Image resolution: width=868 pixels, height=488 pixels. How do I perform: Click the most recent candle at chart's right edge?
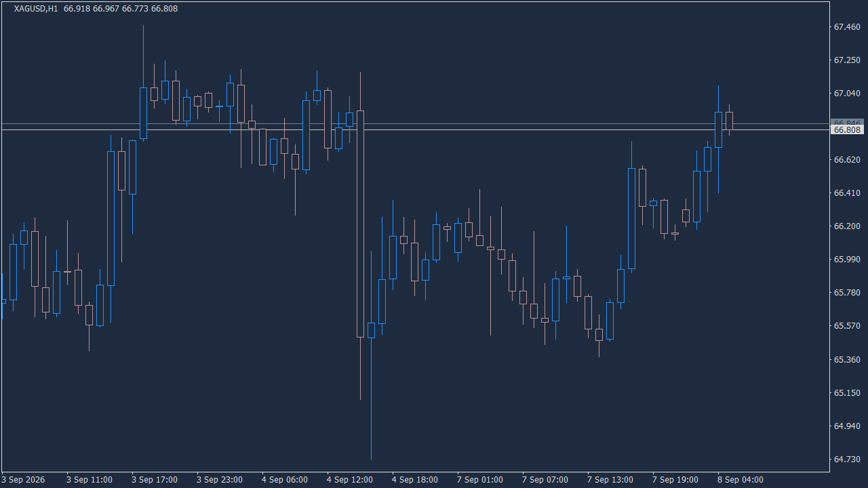[x=729, y=121]
